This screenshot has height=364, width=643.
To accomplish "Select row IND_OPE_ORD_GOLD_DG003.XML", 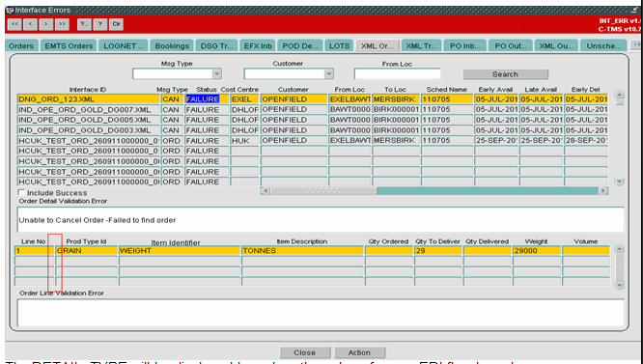I will 88,130.
